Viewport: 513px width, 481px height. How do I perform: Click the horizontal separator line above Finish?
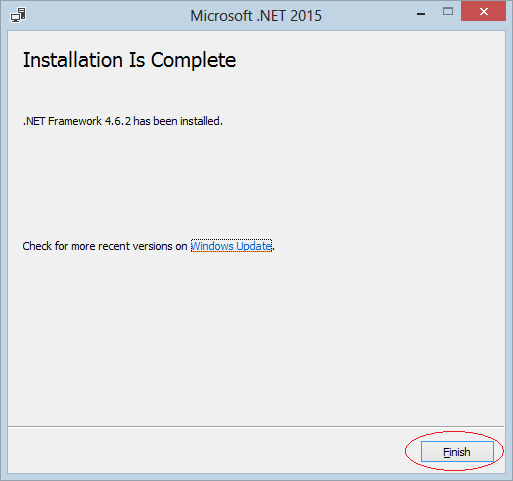(256, 426)
